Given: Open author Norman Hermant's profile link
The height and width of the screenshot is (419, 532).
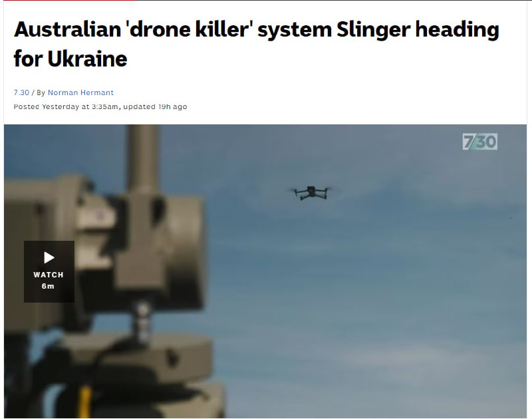Looking at the screenshot, I should 80,92.
